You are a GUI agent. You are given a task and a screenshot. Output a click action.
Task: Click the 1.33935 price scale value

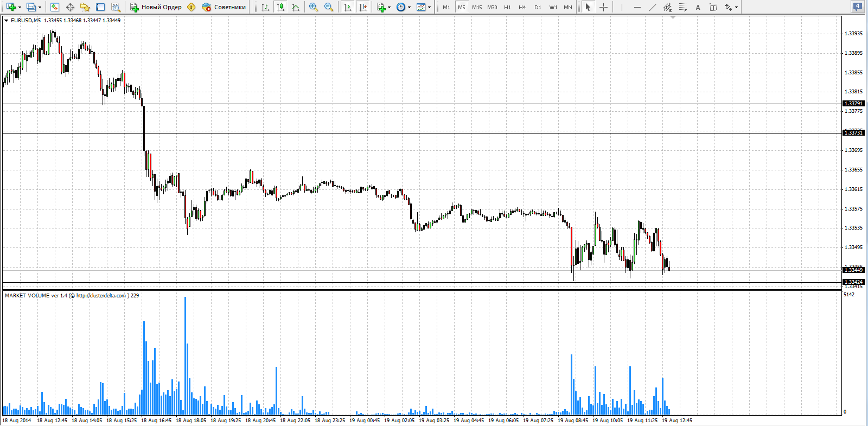[x=853, y=34]
